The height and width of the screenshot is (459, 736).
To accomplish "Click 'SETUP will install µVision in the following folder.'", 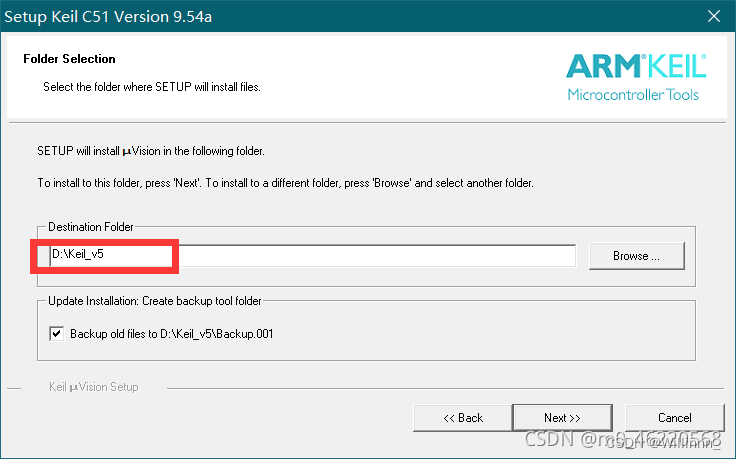I will click(151, 151).
